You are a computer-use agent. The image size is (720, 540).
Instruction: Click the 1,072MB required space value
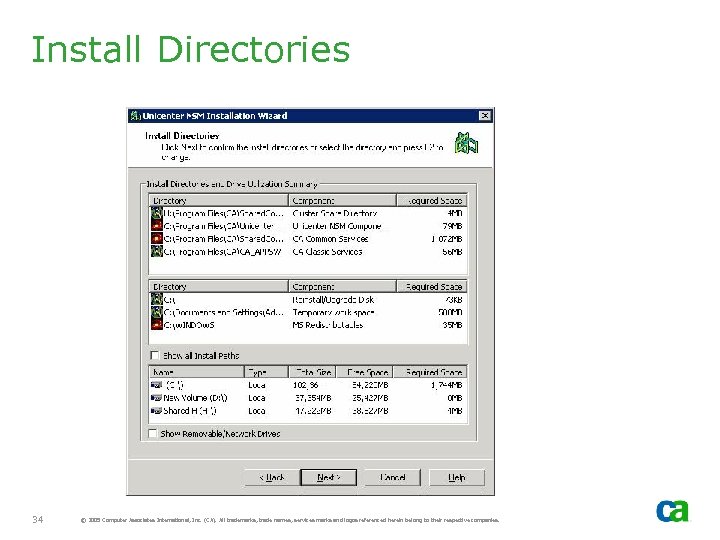pyautogui.click(x=446, y=239)
